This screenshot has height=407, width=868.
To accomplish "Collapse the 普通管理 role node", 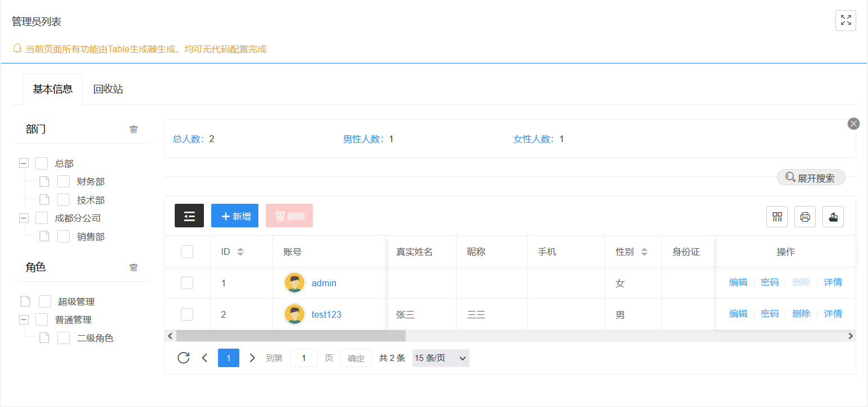I will tap(24, 319).
